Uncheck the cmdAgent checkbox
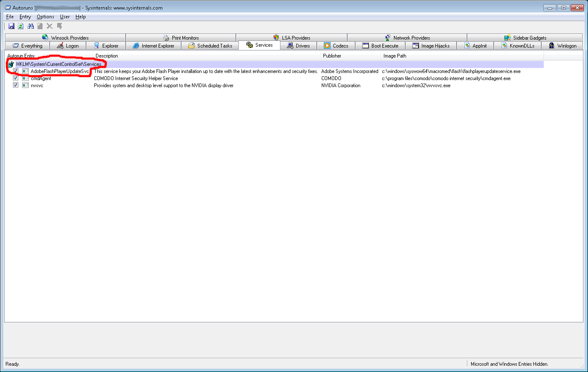Screen dimensions: 588x372 15,78
